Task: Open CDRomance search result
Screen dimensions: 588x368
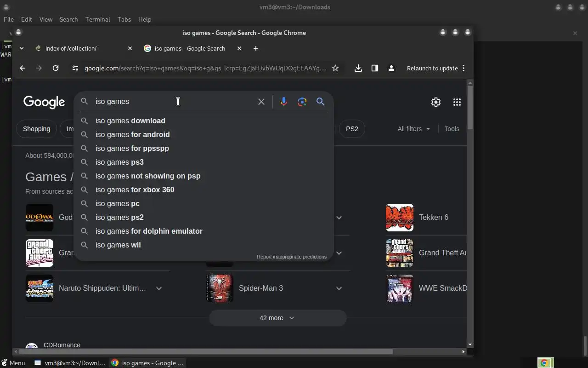Action: tap(62, 345)
